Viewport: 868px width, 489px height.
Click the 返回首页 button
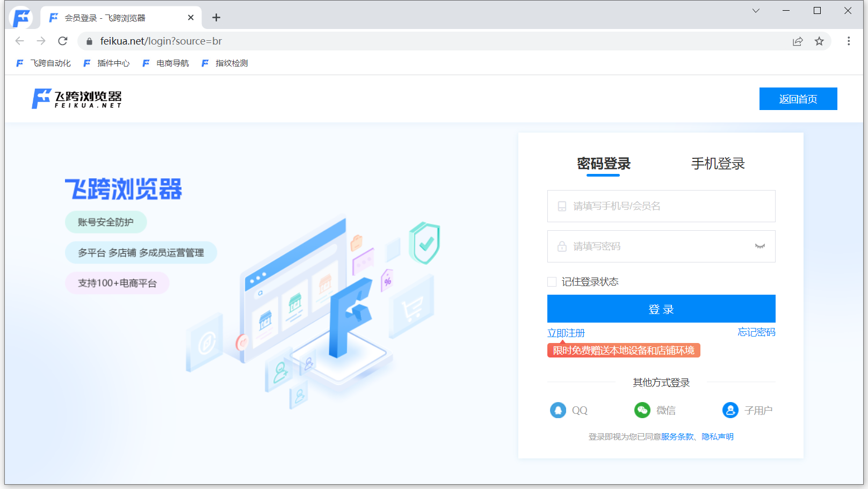(x=798, y=99)
